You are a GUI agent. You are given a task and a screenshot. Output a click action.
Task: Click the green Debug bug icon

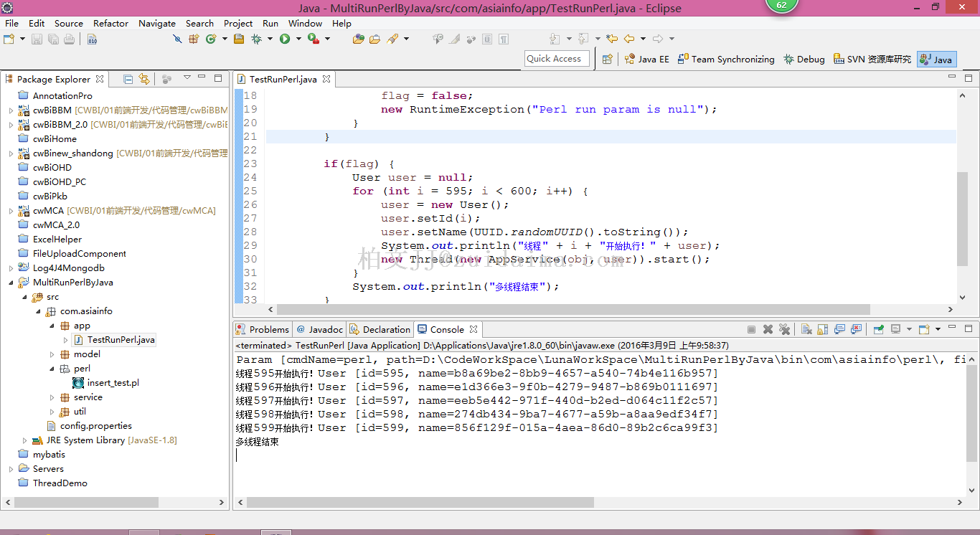256,39
